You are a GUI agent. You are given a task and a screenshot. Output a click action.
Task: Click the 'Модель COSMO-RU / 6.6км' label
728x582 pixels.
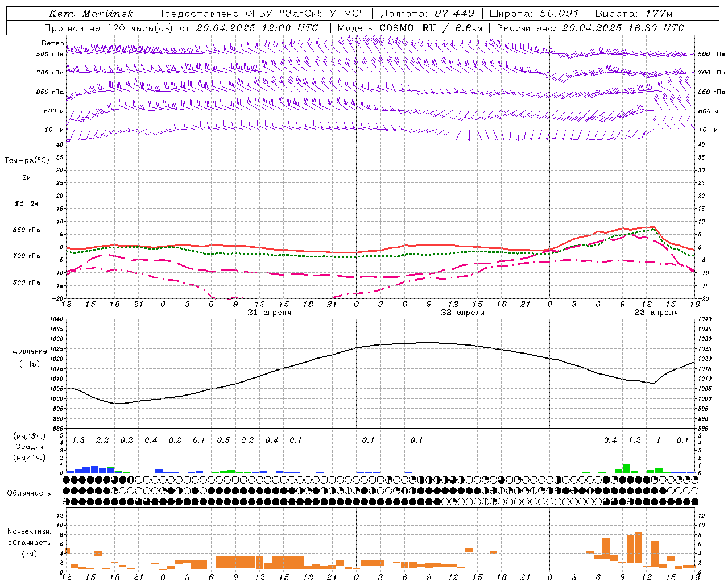[x=409, y=28]
